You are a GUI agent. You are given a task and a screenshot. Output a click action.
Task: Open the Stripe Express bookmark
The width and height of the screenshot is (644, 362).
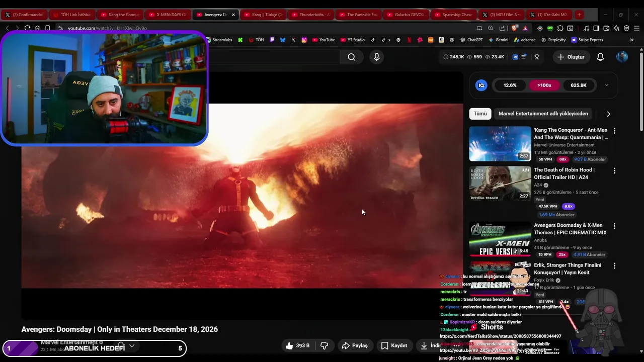pos(587,40)
